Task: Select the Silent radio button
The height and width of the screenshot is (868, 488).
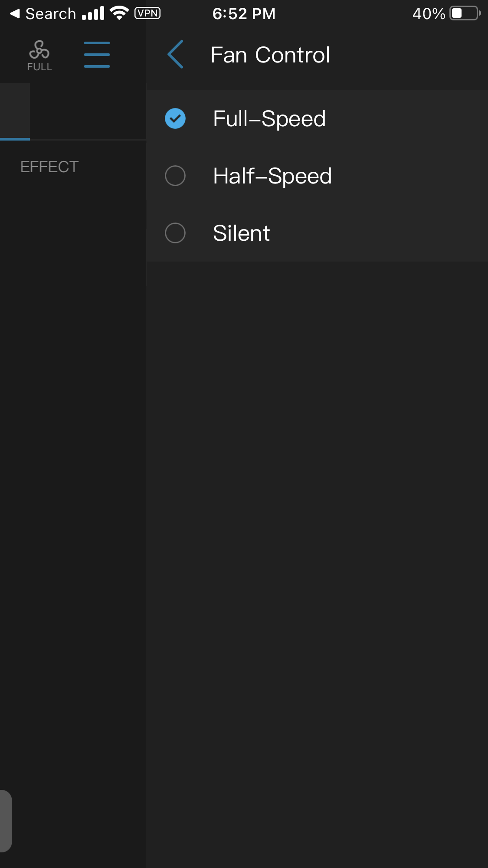Action: pos(175,233)
